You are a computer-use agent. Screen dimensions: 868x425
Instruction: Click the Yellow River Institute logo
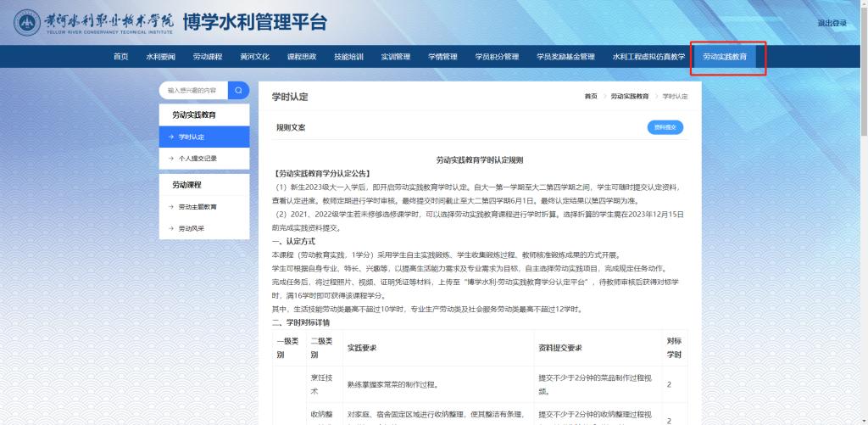[x=93, y=24]
